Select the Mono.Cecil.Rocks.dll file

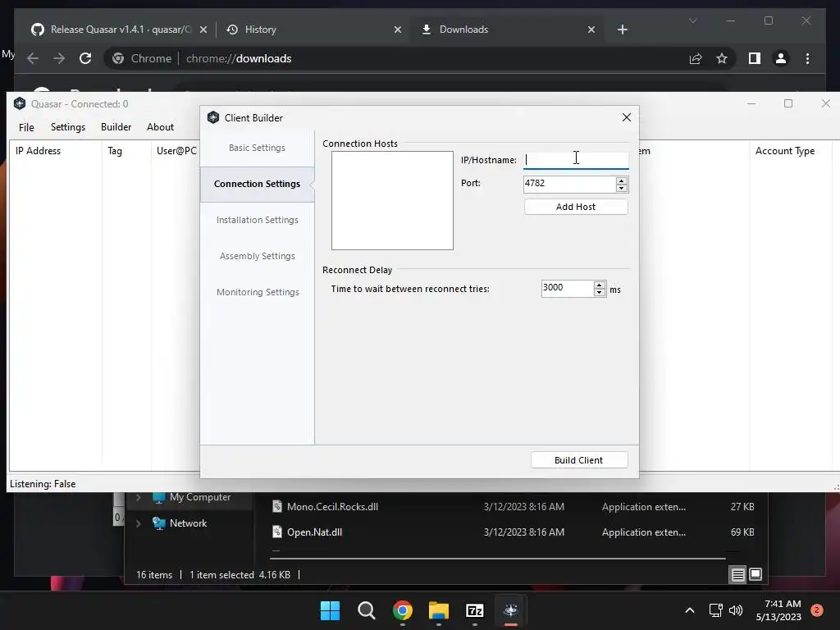click(332, 507)
